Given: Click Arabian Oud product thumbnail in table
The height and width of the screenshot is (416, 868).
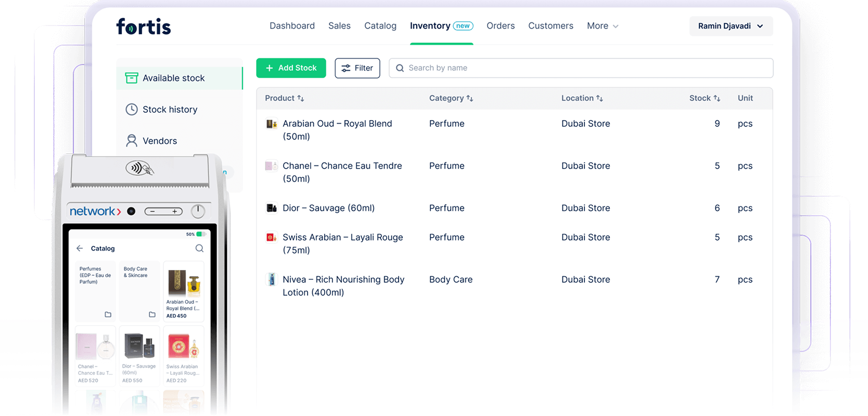Looking at the screenshot, I should click(x=271, y=124).
